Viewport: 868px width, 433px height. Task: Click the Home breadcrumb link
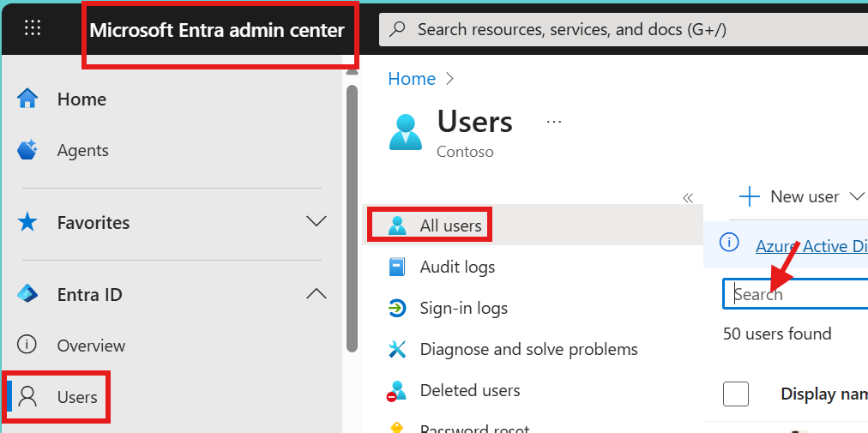point(412,79)
